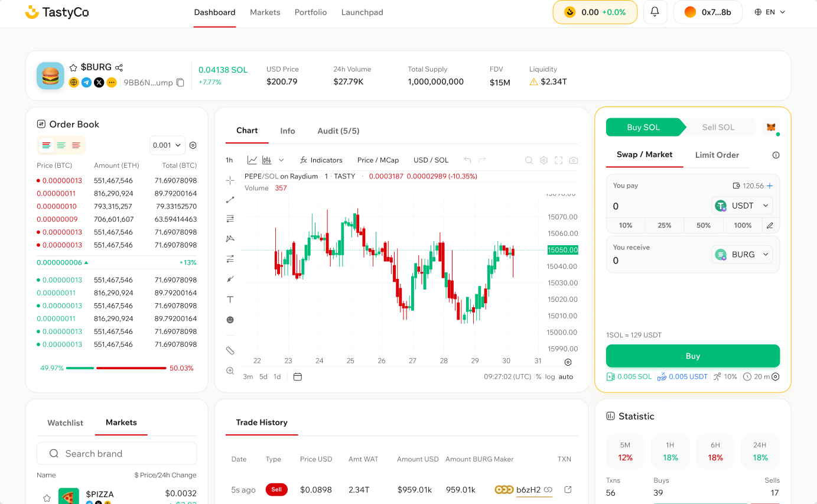
Task: Favorite $BURG with the star icon
Action: point(73,67)
